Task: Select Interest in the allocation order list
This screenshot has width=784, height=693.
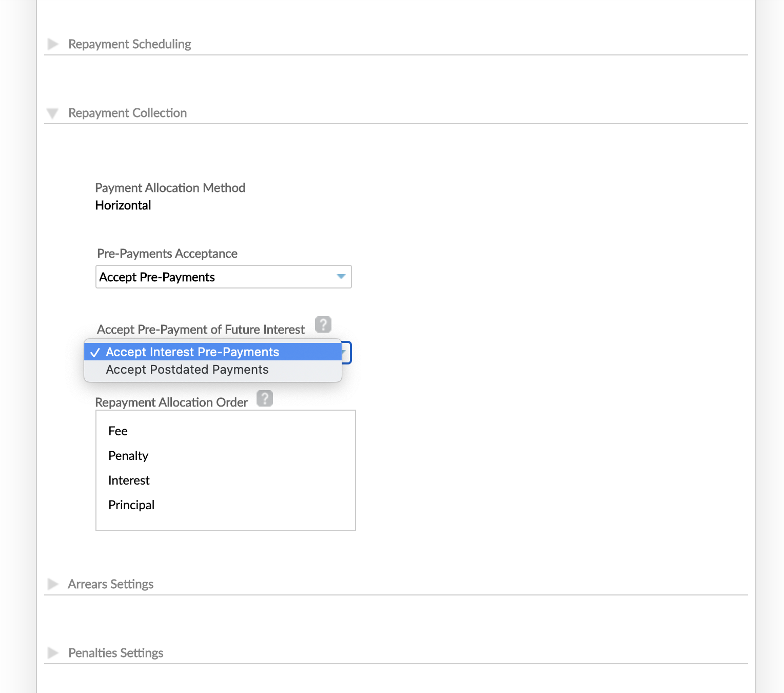Action: pyautogui.click(x=129, y=480)
